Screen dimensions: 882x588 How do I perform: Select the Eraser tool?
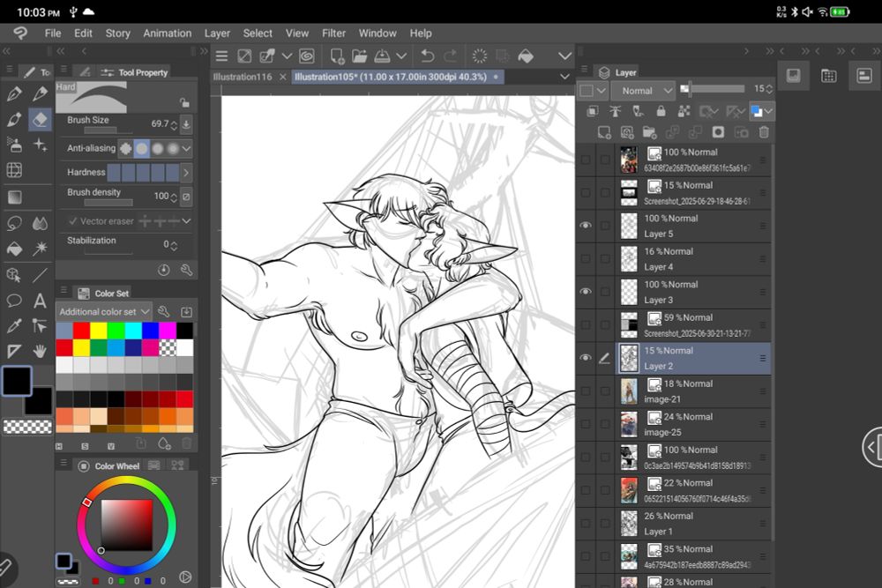coord(40,119)
